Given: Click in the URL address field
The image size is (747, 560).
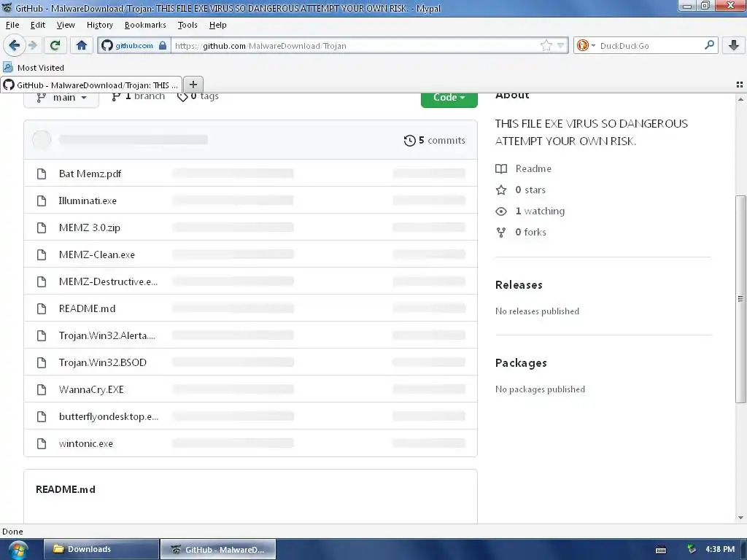Looking at the screenshot, I should (355, 46).
